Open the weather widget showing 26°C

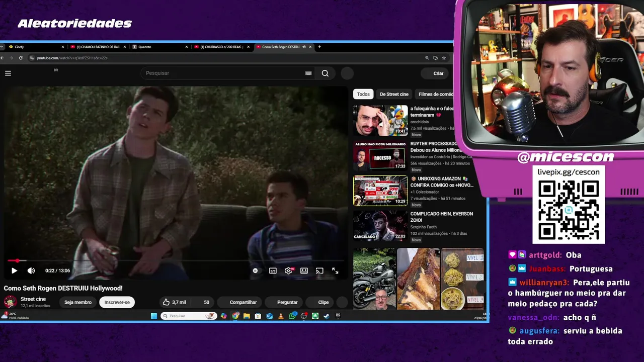[15, 316]
